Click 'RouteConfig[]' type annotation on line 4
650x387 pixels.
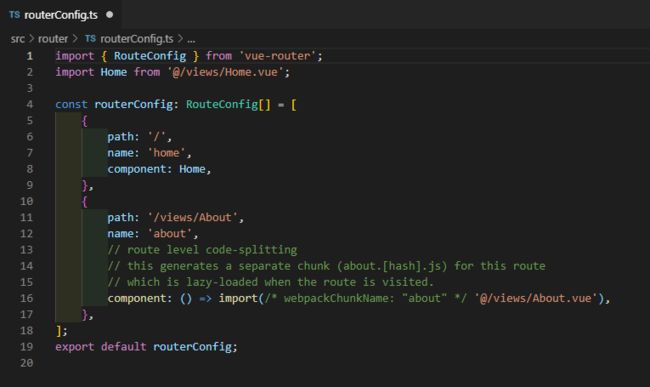pyautogui.click(x=228, y=104)
